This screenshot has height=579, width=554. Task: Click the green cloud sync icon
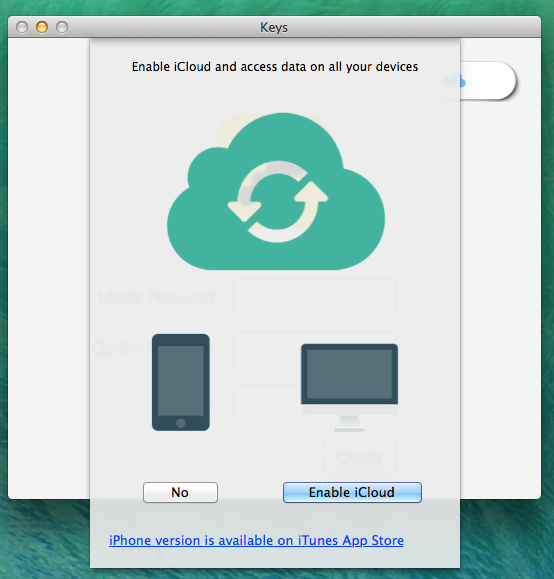(276, 191)
